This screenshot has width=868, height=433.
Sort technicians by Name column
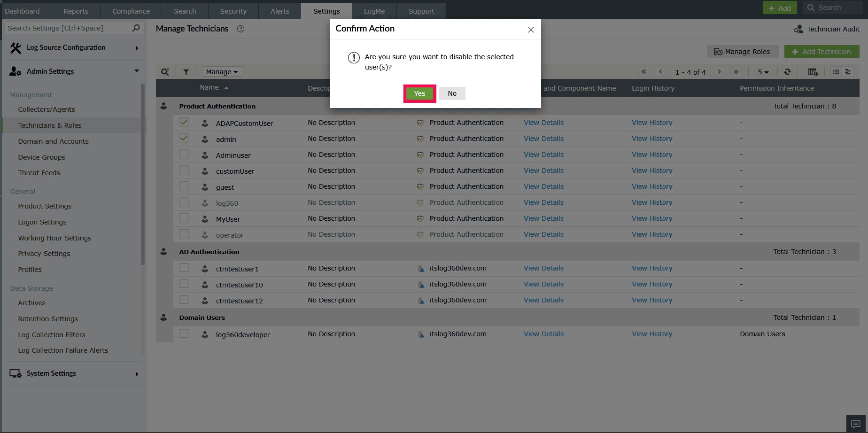tap(214, 88)
